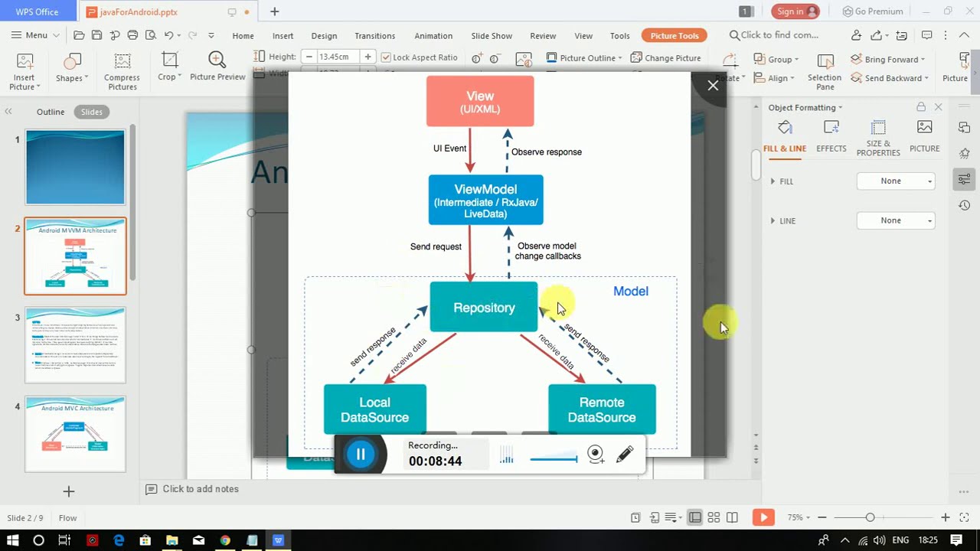Switch to slide sorter grid view
This screenshot has height=551, width=980.
[714, 518]
